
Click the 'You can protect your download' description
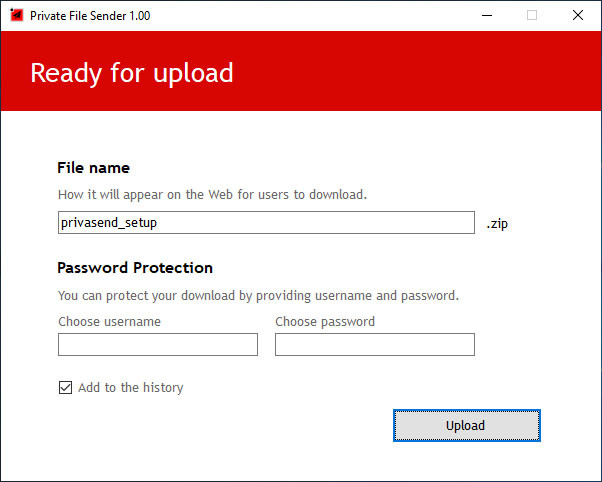pos(258,296)
